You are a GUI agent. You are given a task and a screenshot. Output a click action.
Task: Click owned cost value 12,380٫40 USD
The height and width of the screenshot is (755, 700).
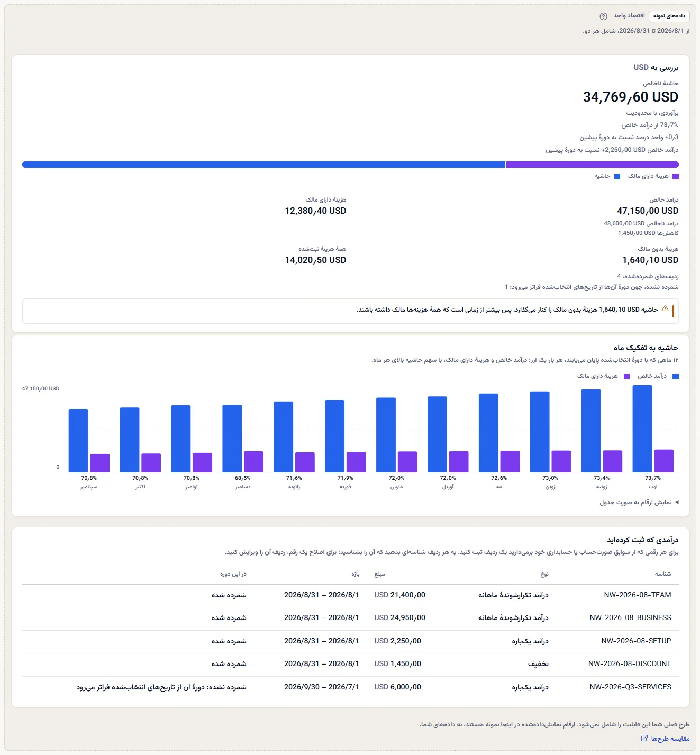point(315,211)
